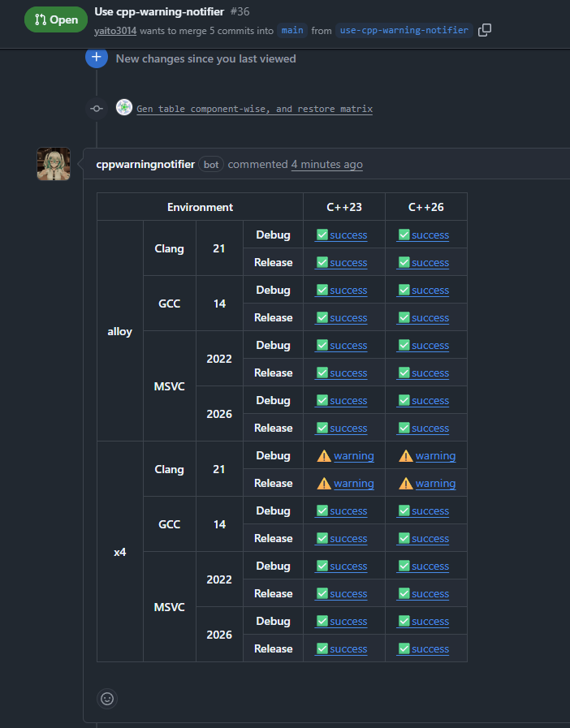This screenshot has height=728, width=570.
Task: Open the use-cpp-warning-notifier branch link
Action: click(x=404, y=30)
